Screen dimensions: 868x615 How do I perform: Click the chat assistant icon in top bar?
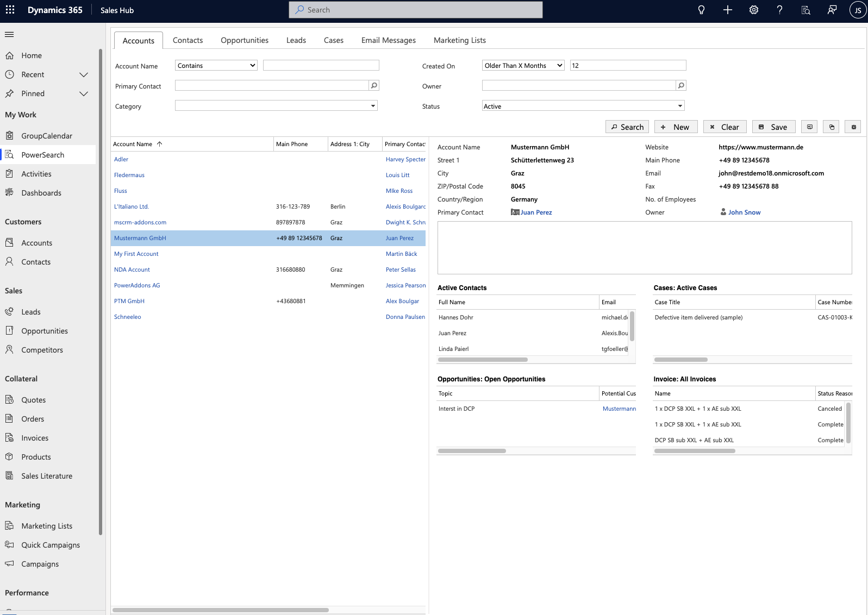tap(832, 10)
